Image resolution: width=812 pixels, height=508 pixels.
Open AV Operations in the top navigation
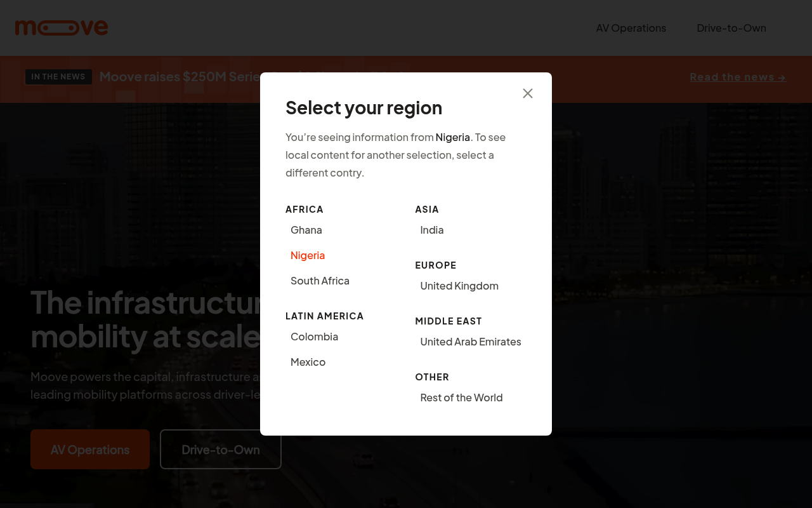click(631, 28)
